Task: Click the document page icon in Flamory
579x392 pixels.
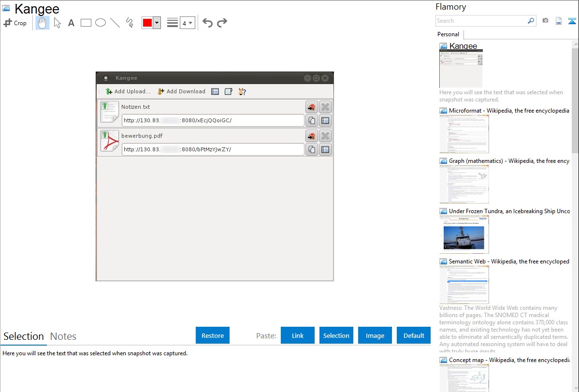Action: coord(559,21)
